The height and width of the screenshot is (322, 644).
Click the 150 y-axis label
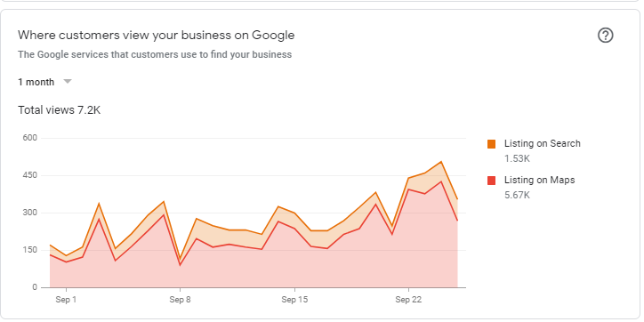click(x=30, y=250)
